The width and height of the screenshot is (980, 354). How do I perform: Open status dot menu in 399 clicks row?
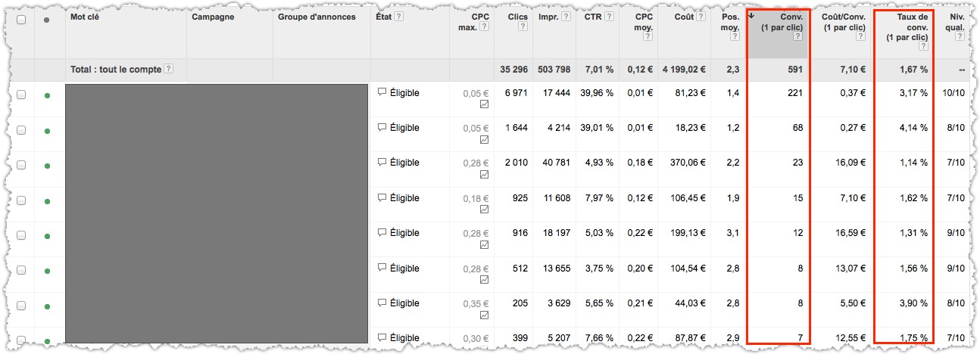(48, 340)
